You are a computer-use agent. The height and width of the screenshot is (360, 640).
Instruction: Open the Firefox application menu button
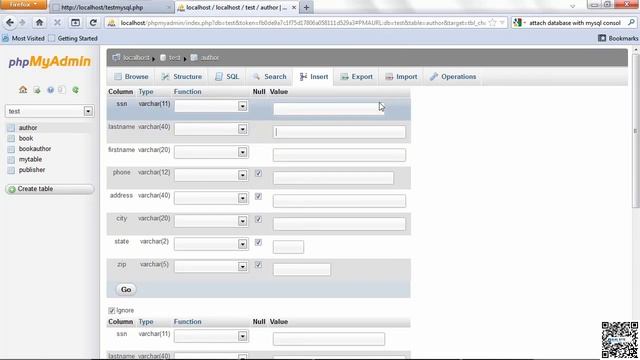click(x=23, y=4)
